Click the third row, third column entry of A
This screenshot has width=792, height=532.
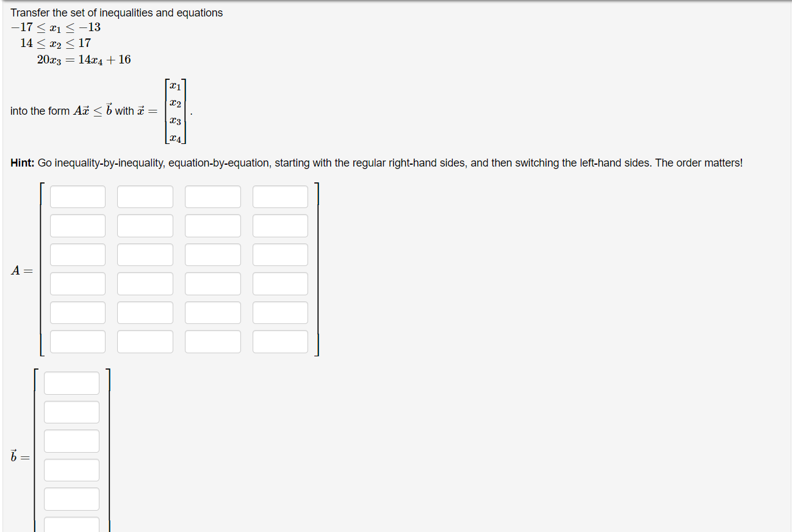(x=212, y=254)
